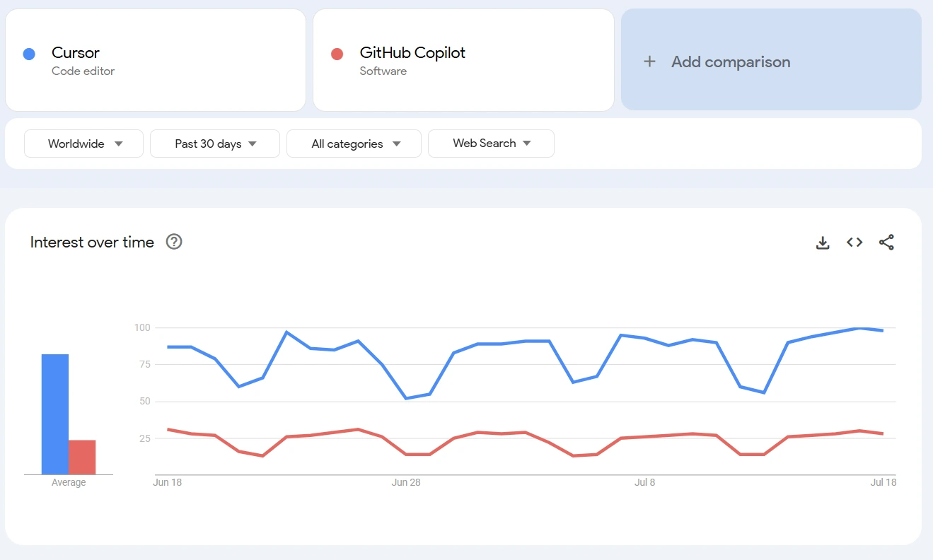The width and height of the screenshot is (933, 560).
Task: Open the Past 30 days dropdown
Action: (x=215, y=144)
